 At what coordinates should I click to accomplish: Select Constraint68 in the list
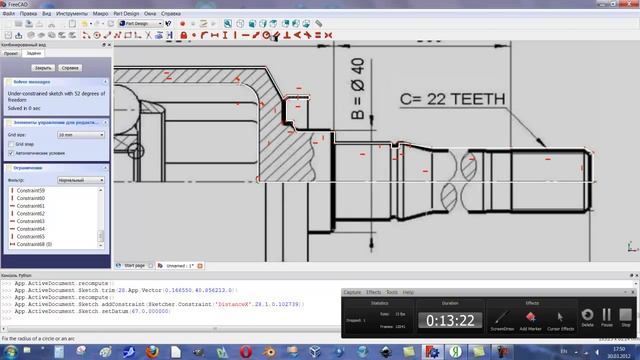pyautogui.click(x=34, y=244)
